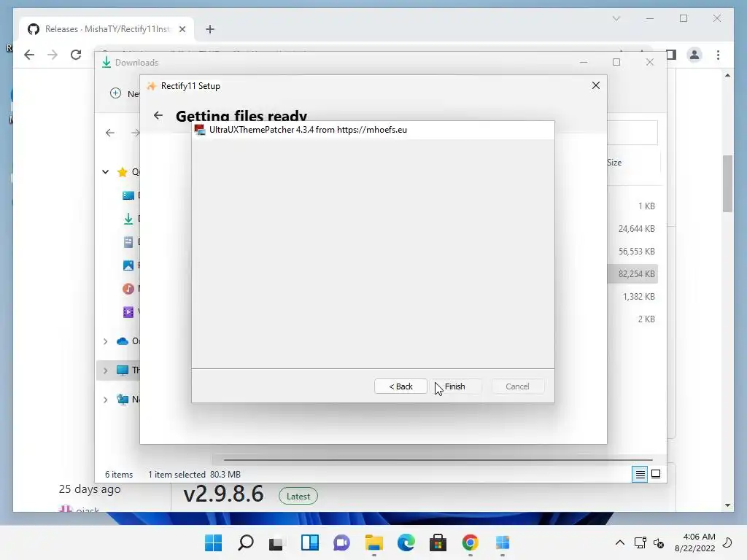Open Chrome three-dot menu
This screenshot has height=560, width=747.
[718, 55]
